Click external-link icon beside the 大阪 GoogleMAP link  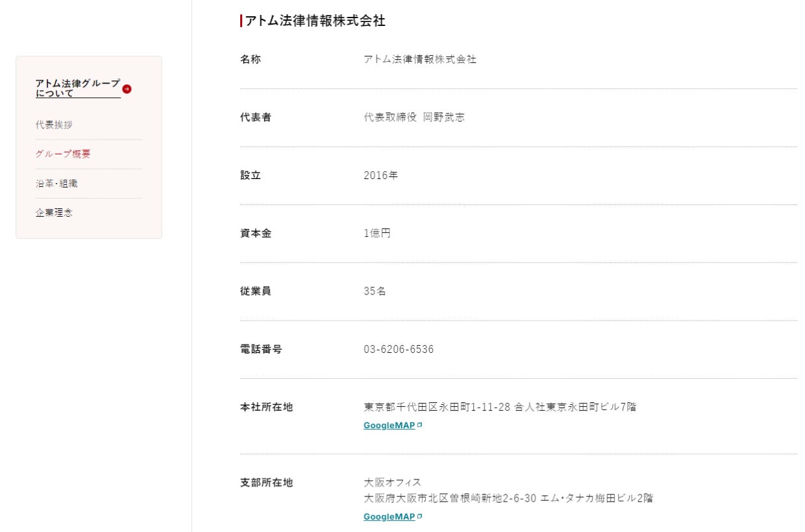click(419, 516)
